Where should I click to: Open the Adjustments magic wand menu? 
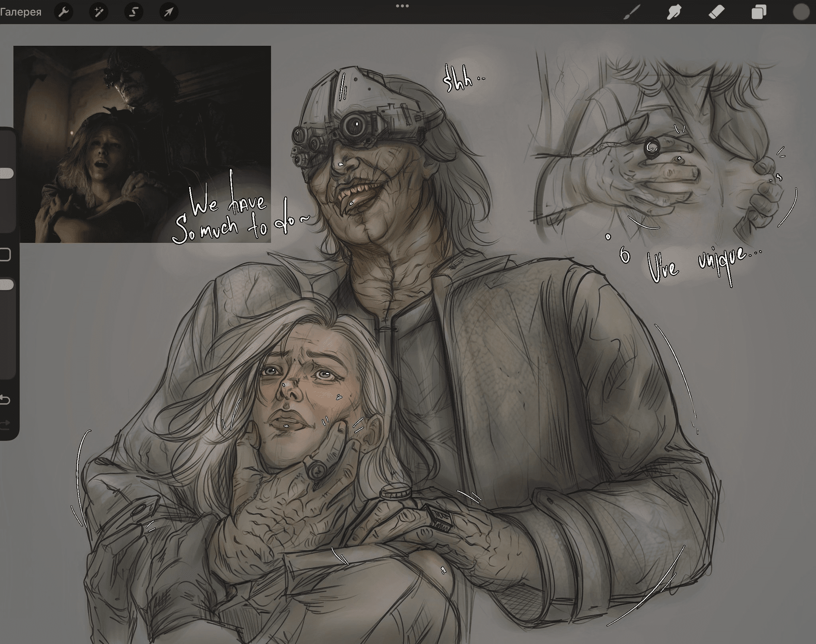pyautogui.click(x=98, y=12)
